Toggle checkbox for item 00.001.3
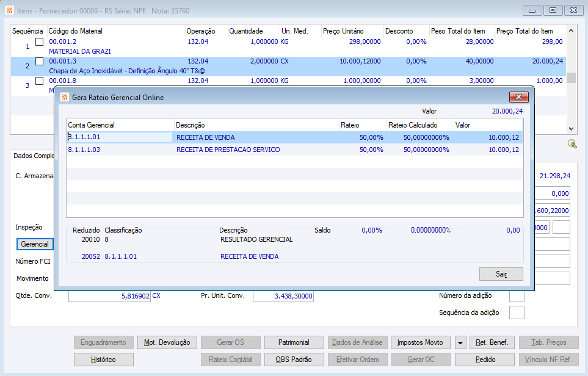 point(40,61)
